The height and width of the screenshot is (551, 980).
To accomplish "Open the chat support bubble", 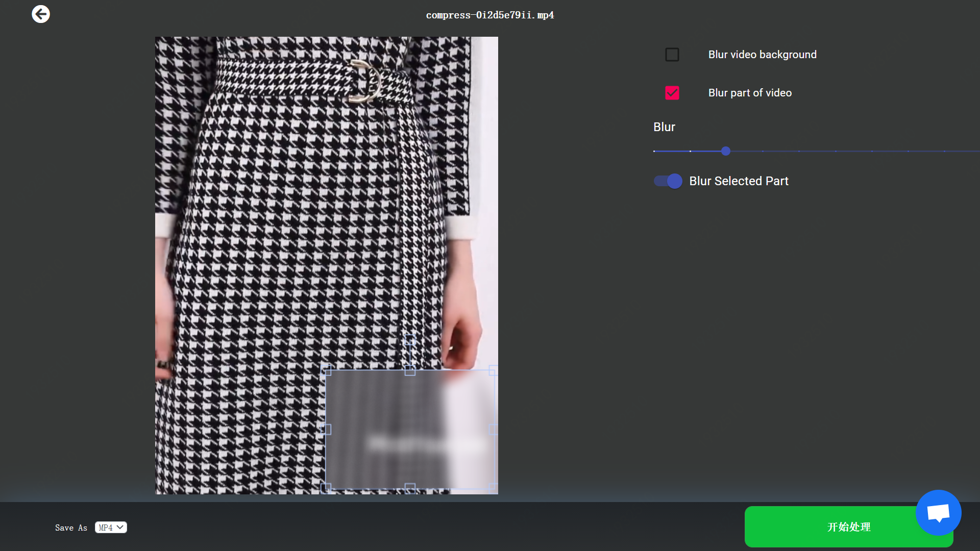I will coord(938,513).
